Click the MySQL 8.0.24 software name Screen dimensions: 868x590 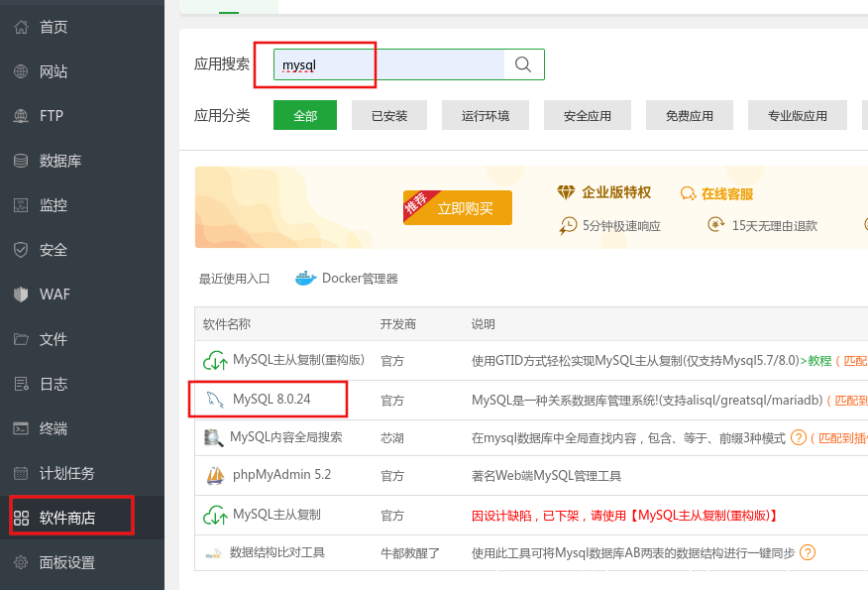point(271,399)
